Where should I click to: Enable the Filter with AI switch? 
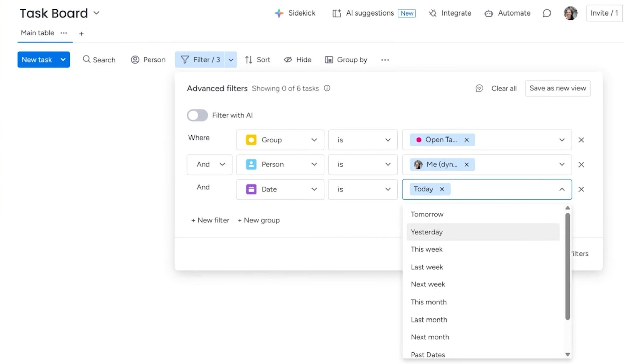click(x=198, y=115)
